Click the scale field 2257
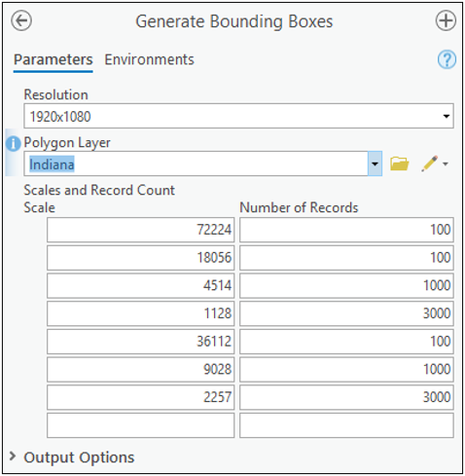 [x=140, y=397]
